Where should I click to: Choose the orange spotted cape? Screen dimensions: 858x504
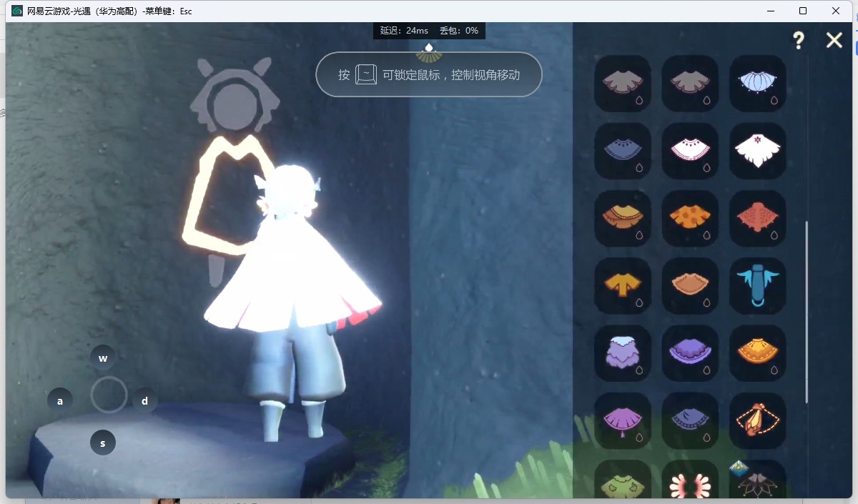[x=690, y=218]
